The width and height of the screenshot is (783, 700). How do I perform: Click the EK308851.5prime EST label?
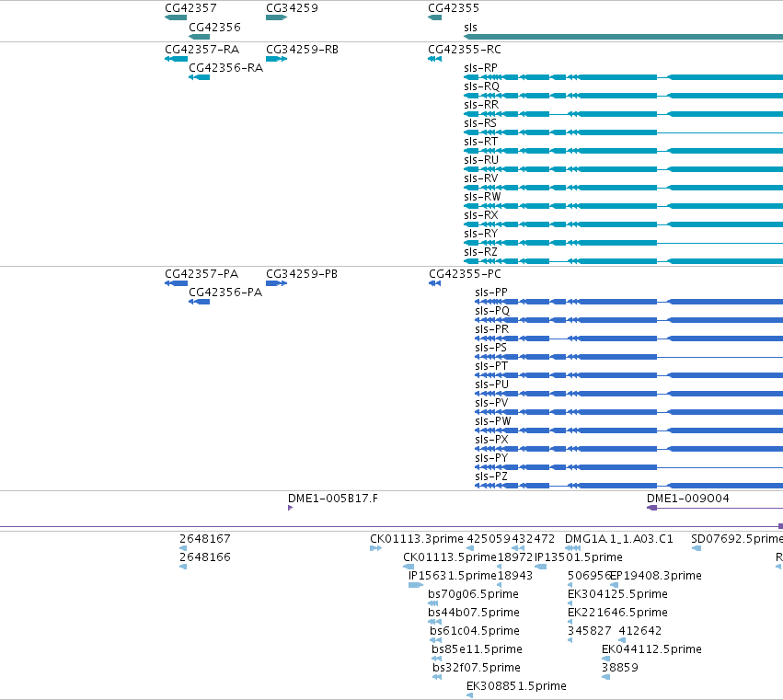pyautogui.click(x=516, y=686)
